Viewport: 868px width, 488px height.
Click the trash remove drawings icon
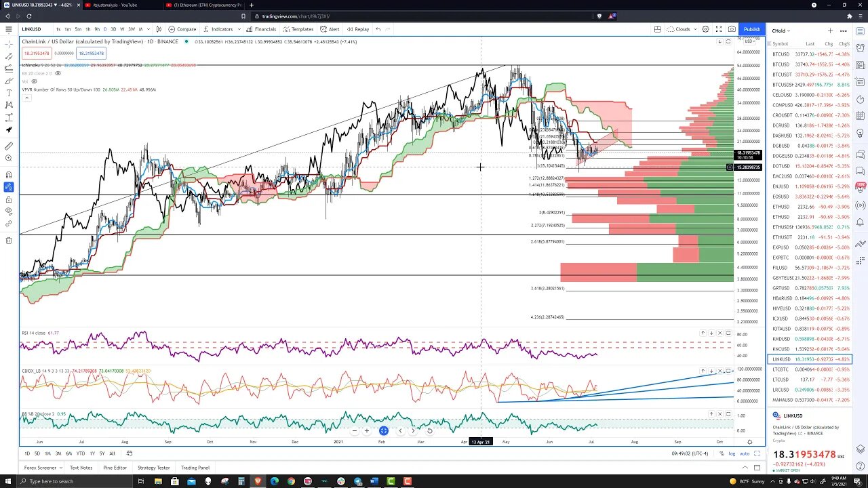click(x=9, y=240)
